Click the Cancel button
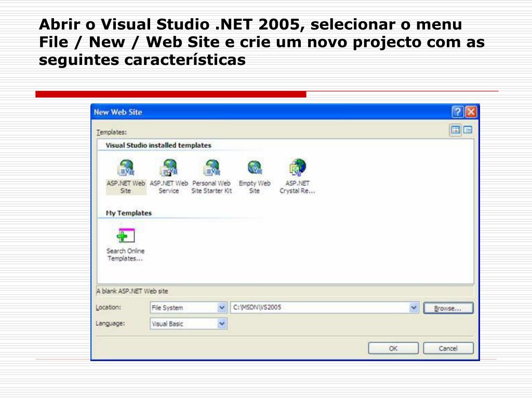Screen dimensions: 532x399 [x=448, y=349]
